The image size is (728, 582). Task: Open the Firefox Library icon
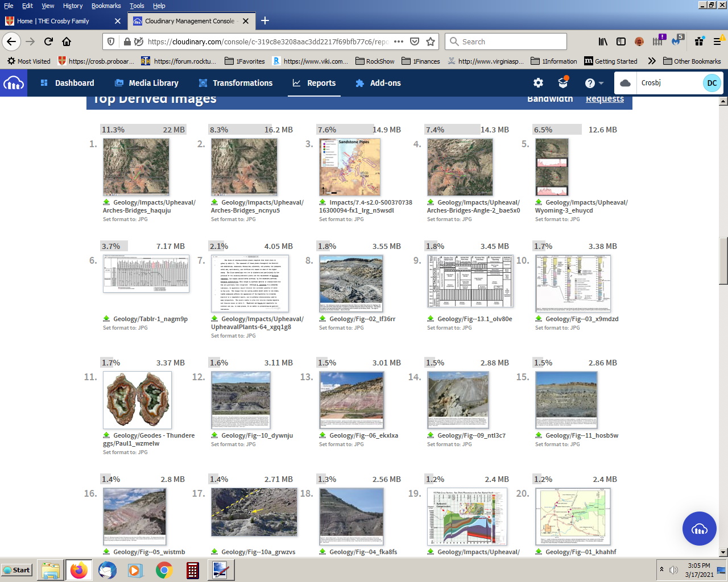coord(603,41)
